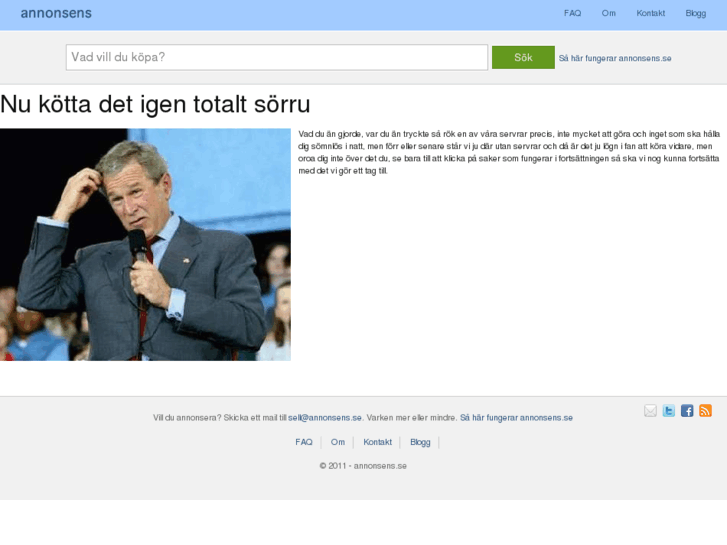Viewport: 727px width, 545px height.
Task: Open the Twitter icon in the footer
Action: (x=669, y=411)
